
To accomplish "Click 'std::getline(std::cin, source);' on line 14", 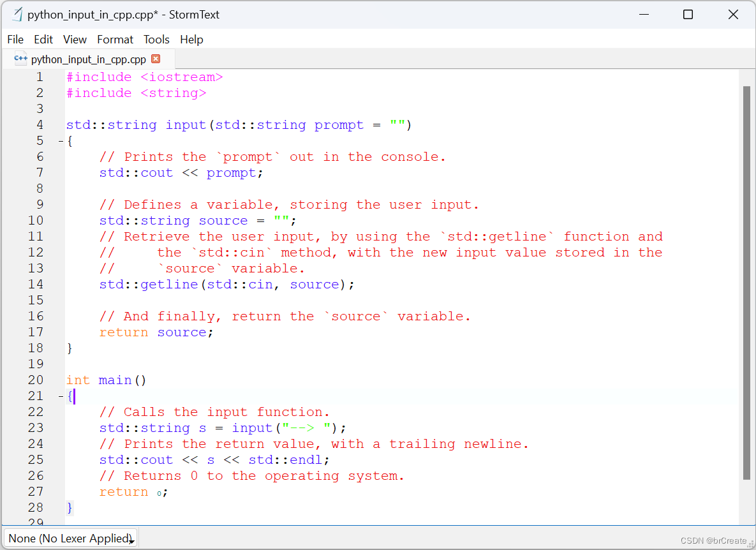I will click(x=226, y=285).
